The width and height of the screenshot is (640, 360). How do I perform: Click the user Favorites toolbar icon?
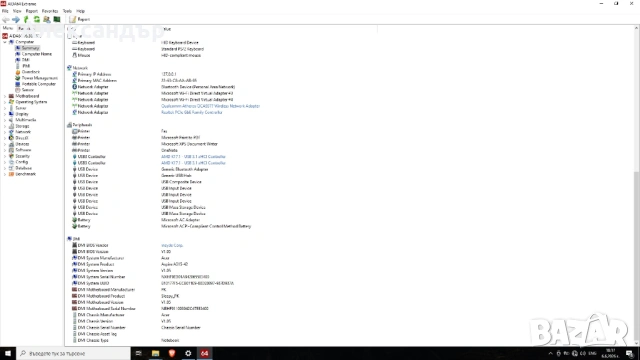tap(47, 20)
